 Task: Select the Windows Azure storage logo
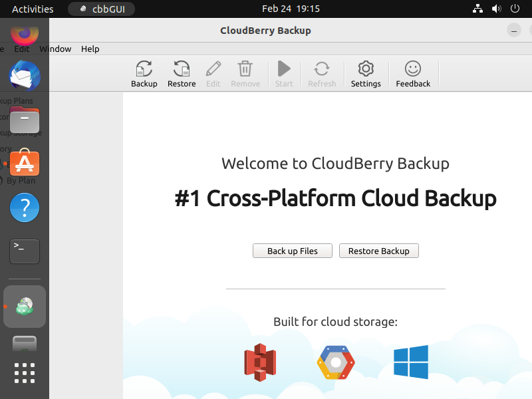(x=411, y=362)
